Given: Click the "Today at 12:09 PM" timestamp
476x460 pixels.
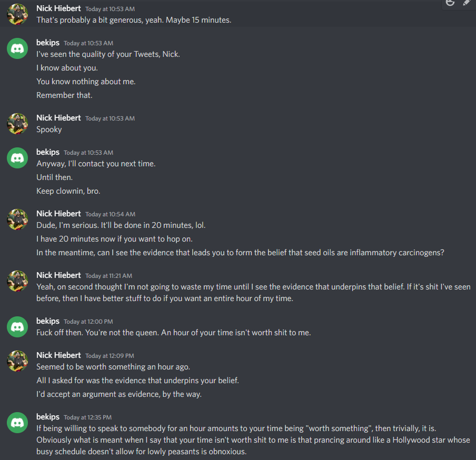Looking at the screenshot, I should [x=110, y=356].
